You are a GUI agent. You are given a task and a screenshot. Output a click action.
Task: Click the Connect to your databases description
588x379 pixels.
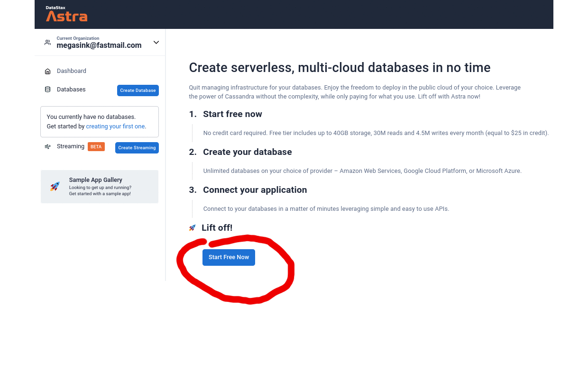pyautogui.click(x=326, y=209)
